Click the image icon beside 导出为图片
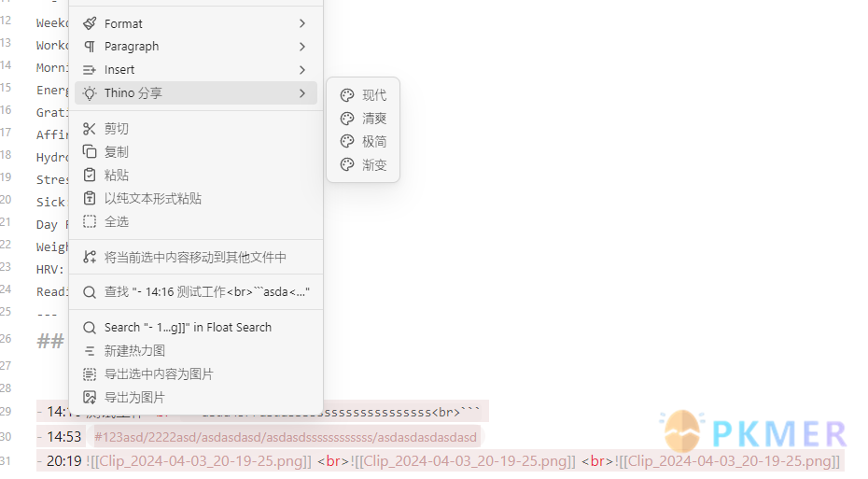868x479 pixels. click(89, 397)
